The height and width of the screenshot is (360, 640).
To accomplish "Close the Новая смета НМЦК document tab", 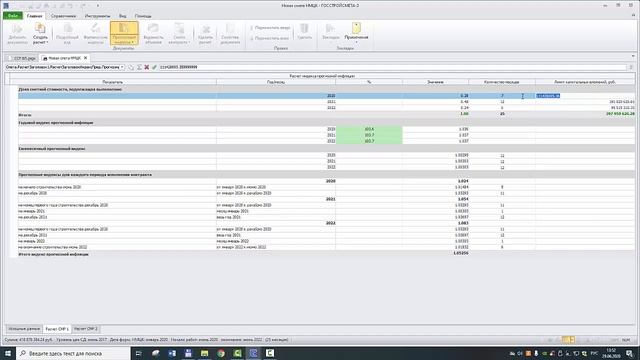I will click(x=85, y=58).
